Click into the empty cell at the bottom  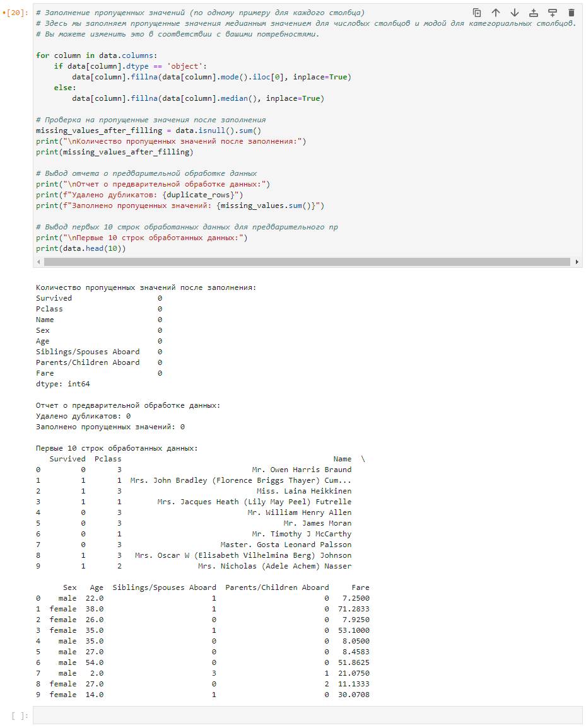click(x=307, y=715)
